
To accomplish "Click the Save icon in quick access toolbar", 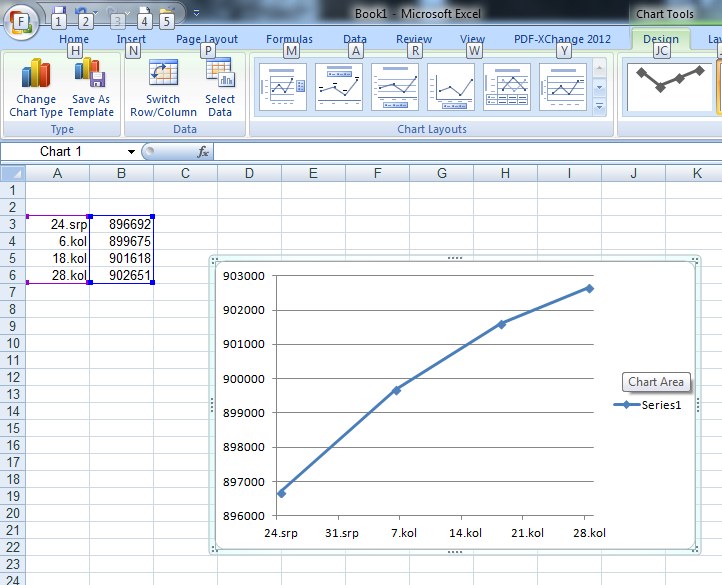I will pyautogui.click(x=58, y=12).
